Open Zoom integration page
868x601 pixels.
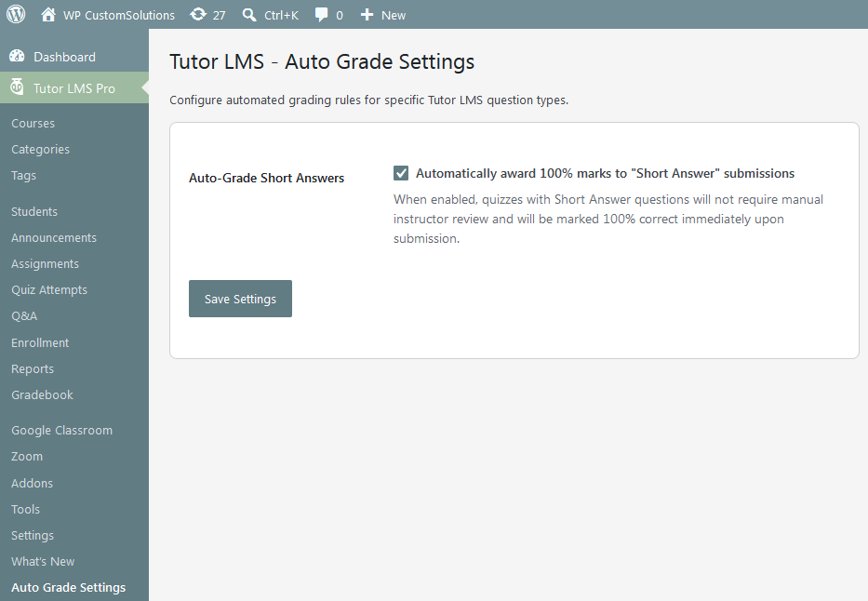(x=27, y=457)
